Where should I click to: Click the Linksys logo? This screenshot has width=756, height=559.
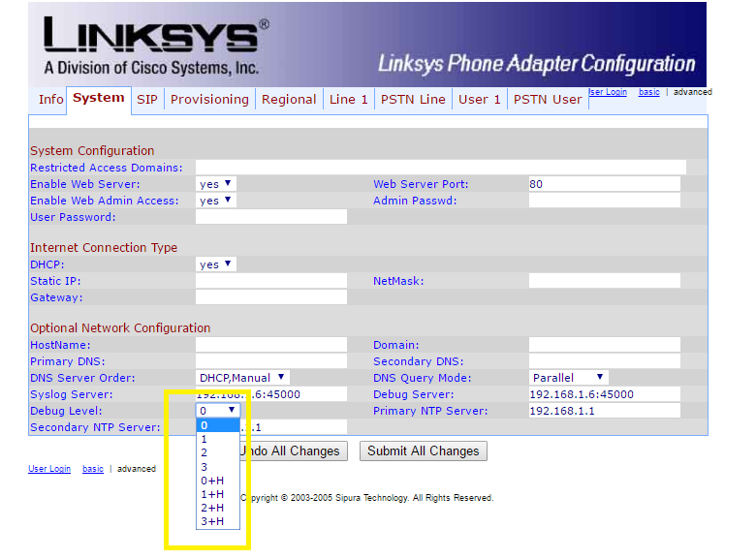tap(156, 47)
